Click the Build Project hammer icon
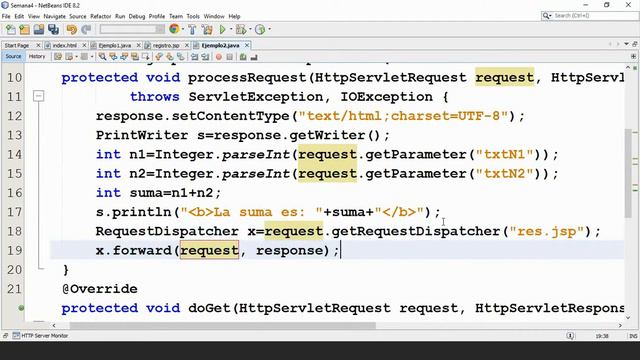 click(192, 29)
